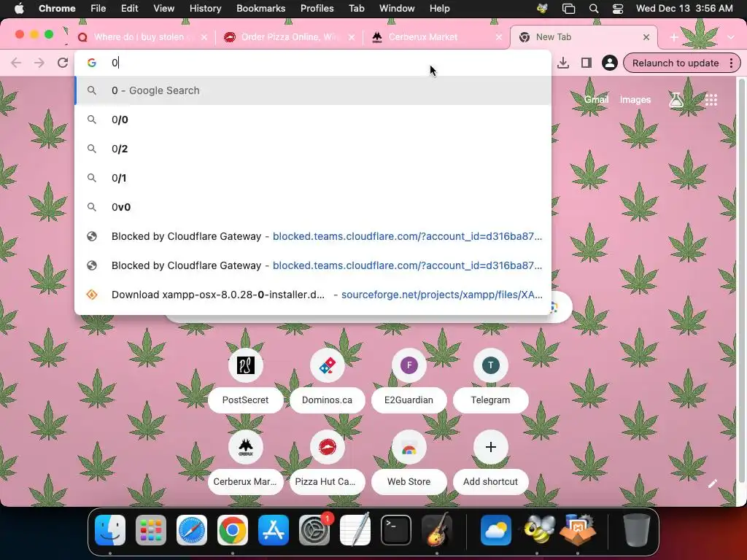Open the Profiles menu
Screen dimensions: 747x560
coord(317,9)
